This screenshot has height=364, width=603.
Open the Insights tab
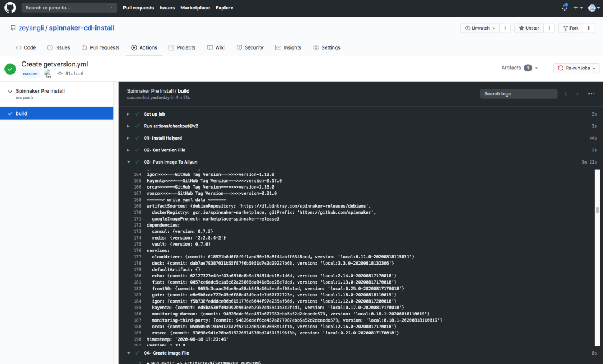(288, 47)
